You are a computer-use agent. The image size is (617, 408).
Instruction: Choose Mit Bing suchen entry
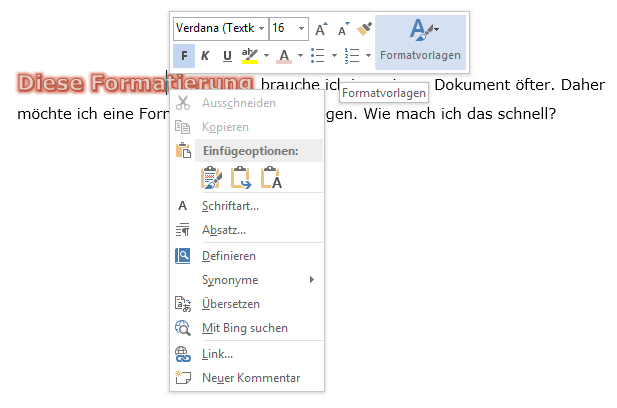(x=247, y=328)
